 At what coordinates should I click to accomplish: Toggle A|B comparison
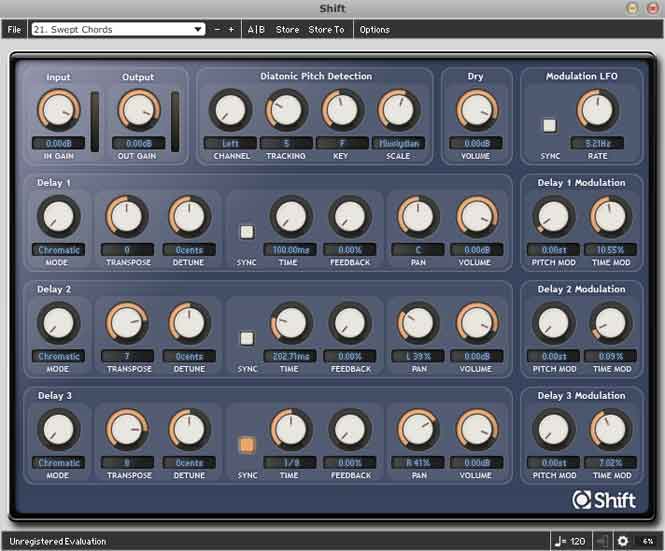(256, 29)
